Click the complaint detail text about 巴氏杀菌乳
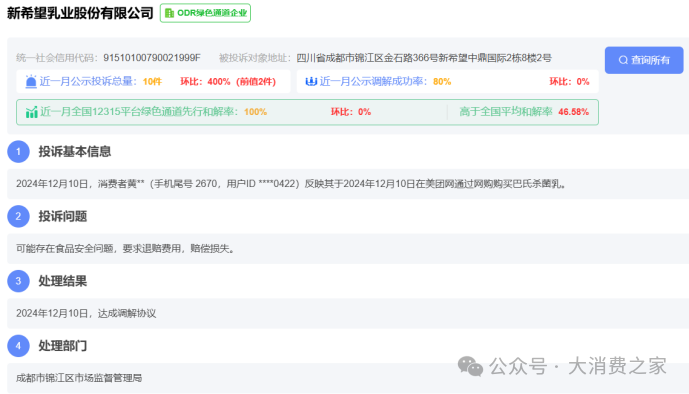689x394 pixels. click(x=290, y=184)
